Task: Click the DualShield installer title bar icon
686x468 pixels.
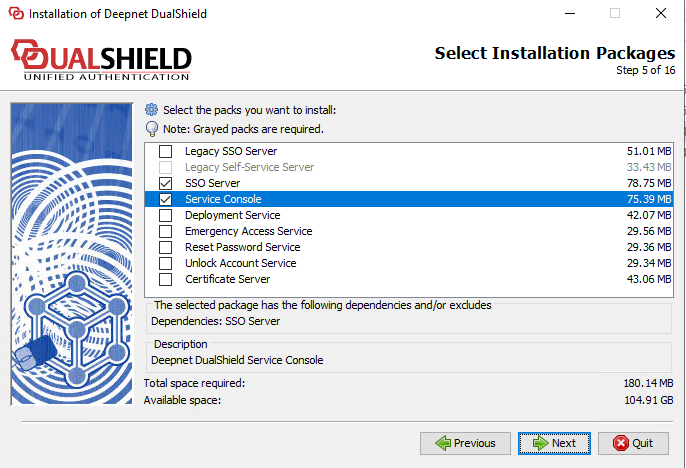Action: [x=13, y=13]
